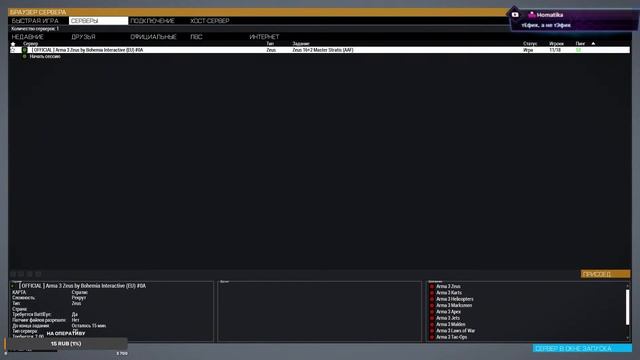
Task: Click the КАРТА row in the details panel
Action: (x=50, y=293)
